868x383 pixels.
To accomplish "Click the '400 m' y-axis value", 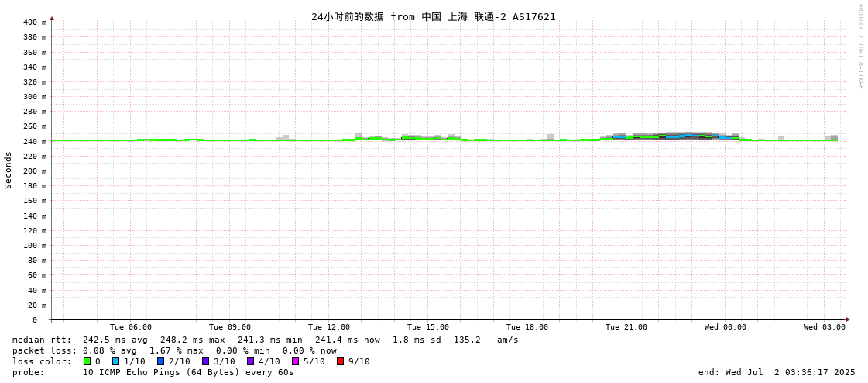I will click(35, 22).
